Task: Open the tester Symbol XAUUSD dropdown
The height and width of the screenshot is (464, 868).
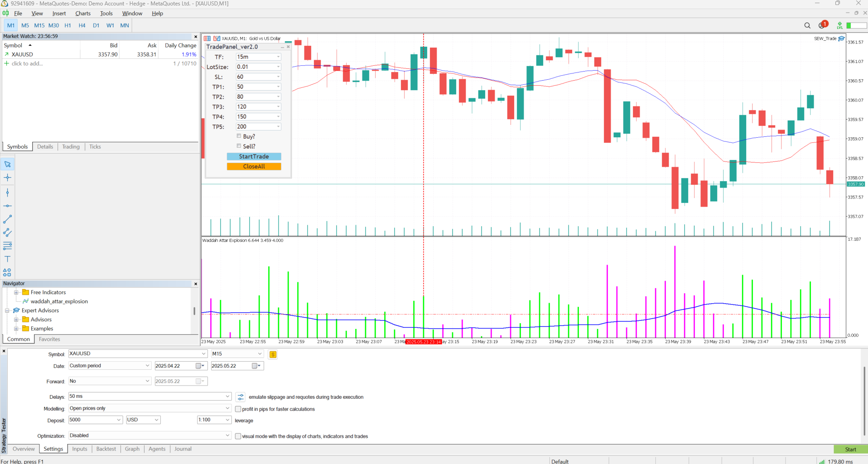Action: click(138, 353)
